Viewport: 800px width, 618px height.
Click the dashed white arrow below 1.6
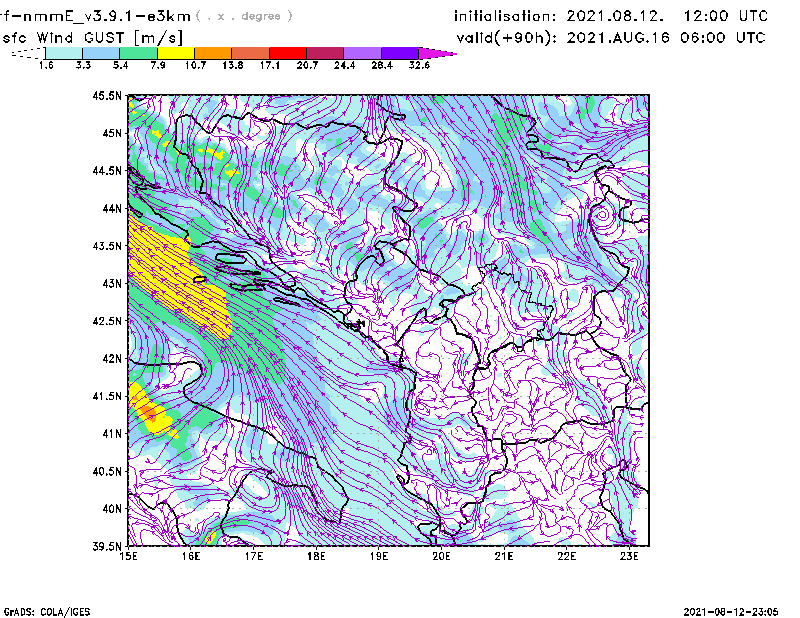point(28,53)
